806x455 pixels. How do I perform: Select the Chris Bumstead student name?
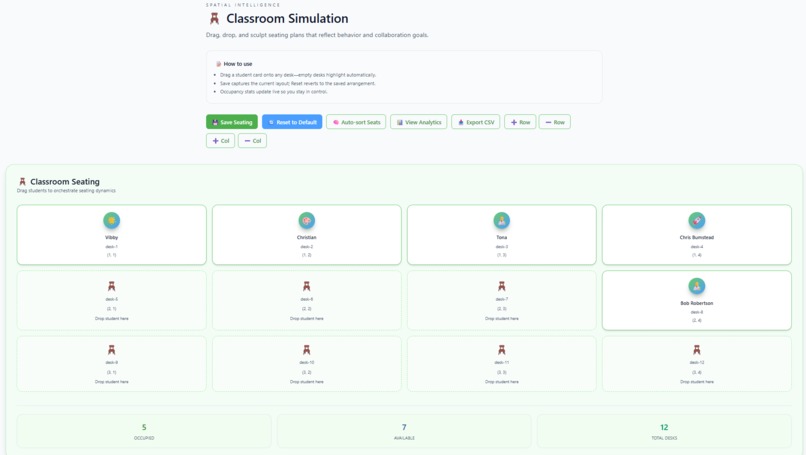click(x=697, y=238)
